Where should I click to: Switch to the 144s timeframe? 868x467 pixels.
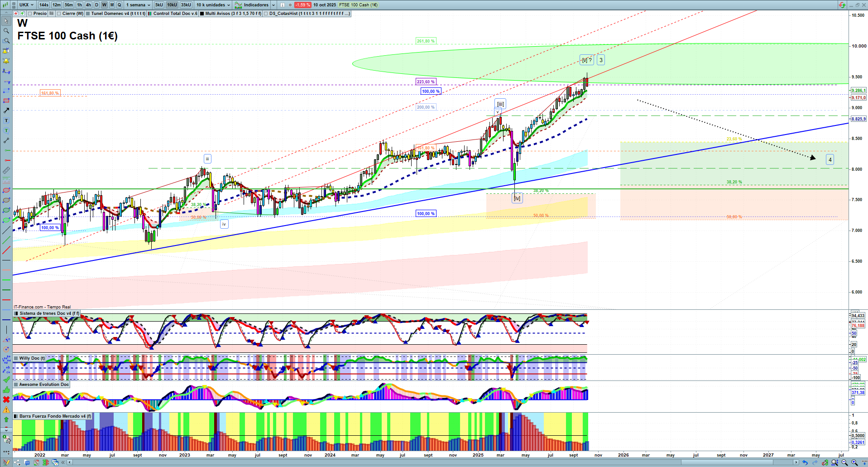(x=43, y=5)
